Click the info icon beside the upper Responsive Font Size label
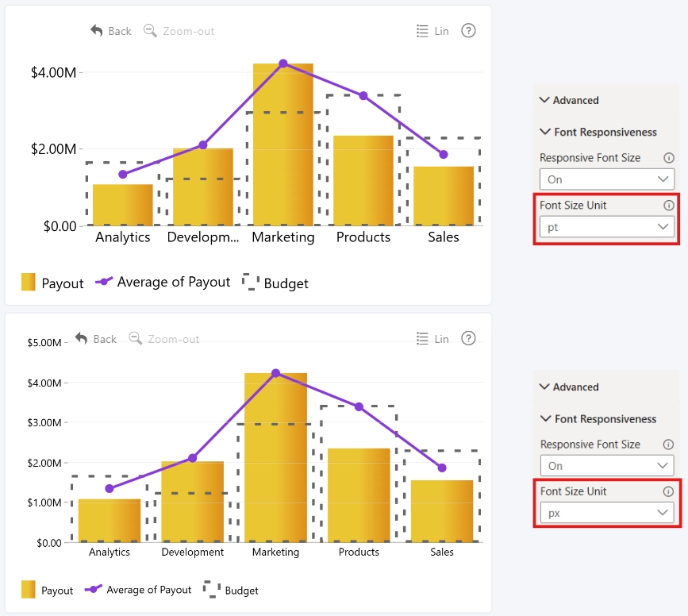Image resolution: width=688 pixels, height=616 pixels. click(x=669, y=158)
